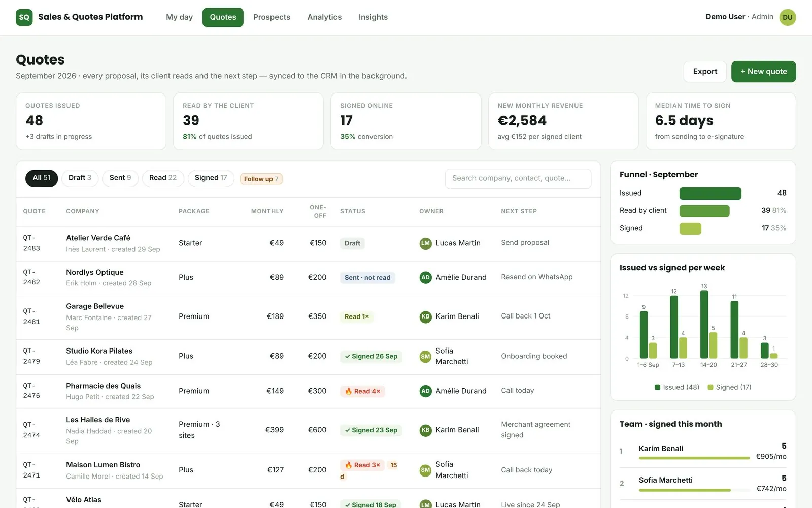Click the KB avatar in the Les Halles de Rive row
812x508 pixels.
coord(425,430)
